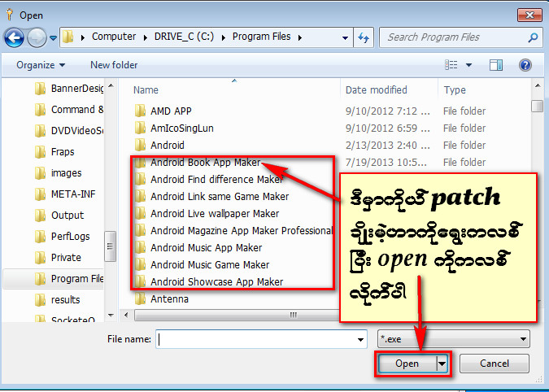Open the *.exe file type dropdown
This screenshot has width=549, height=392.
click(454, 339)
